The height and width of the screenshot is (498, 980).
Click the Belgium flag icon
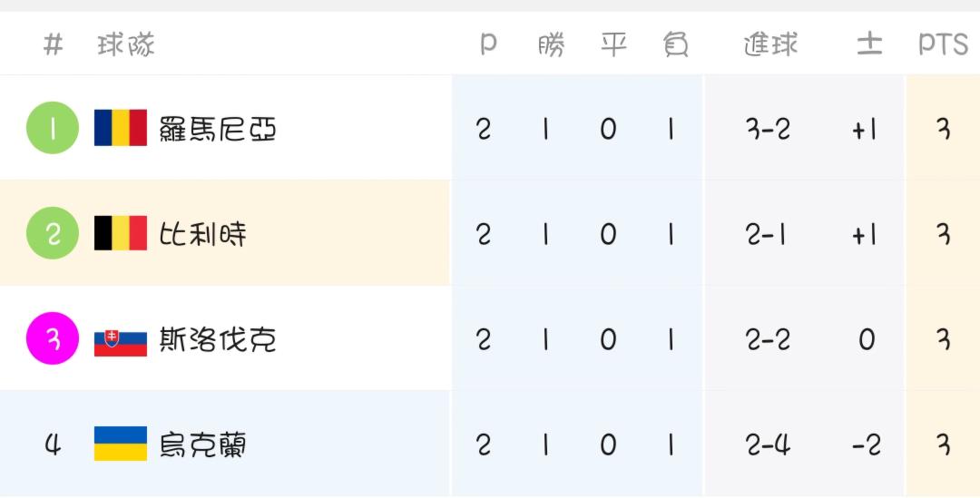coord(121,233)
